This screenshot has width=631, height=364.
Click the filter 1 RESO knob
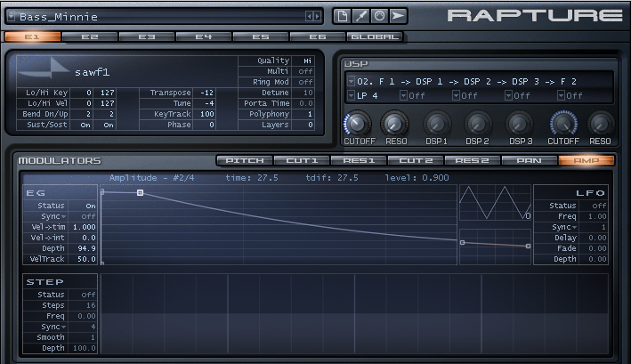pos(394,124)
